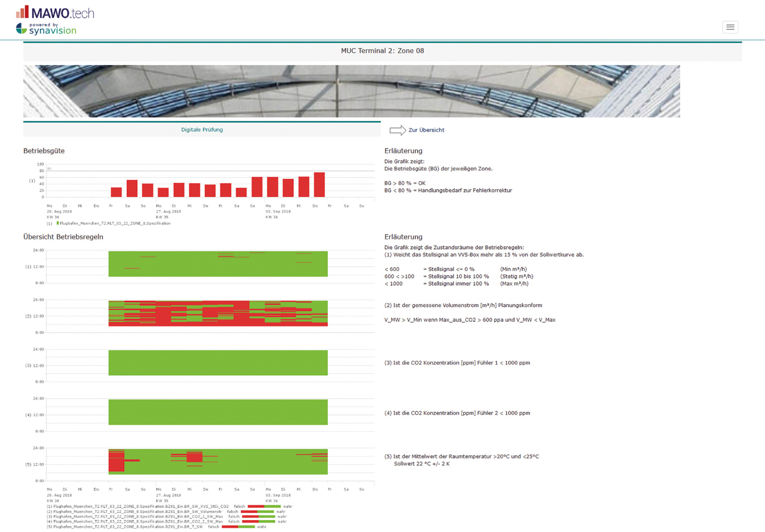Open the hamburger navigation menu
The height and width of the screenshot is (532, 765).
pos(730,27)
